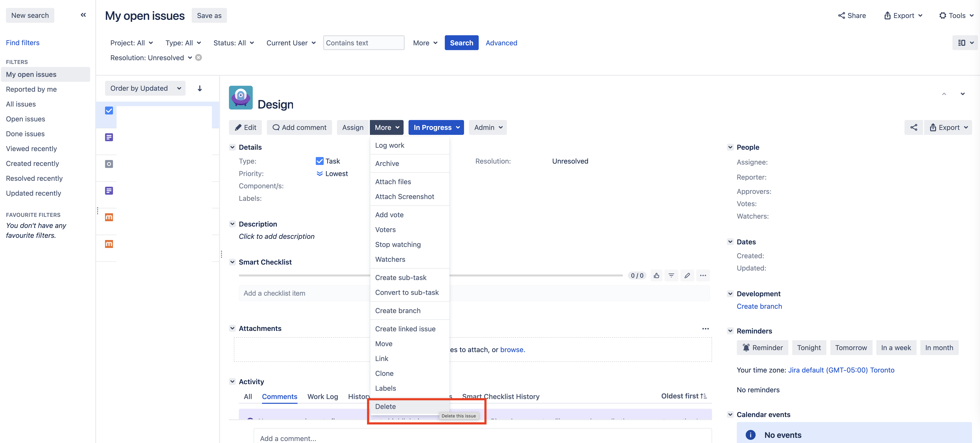Open the In Progress status dropdown
This screenshot has height=443, width=980.
click(x=436, y=127)
